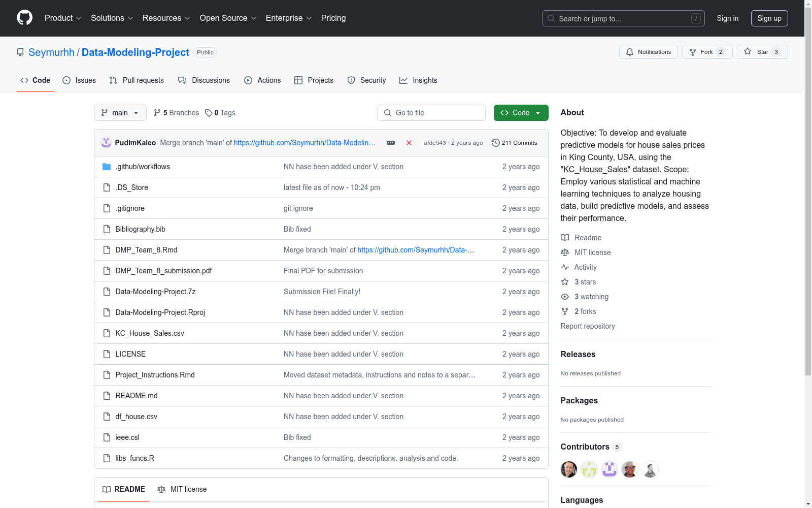Viewport: 812px width, 508px height.
Task: Switch to the Issues tab
Action: click(x=79, y=80)
